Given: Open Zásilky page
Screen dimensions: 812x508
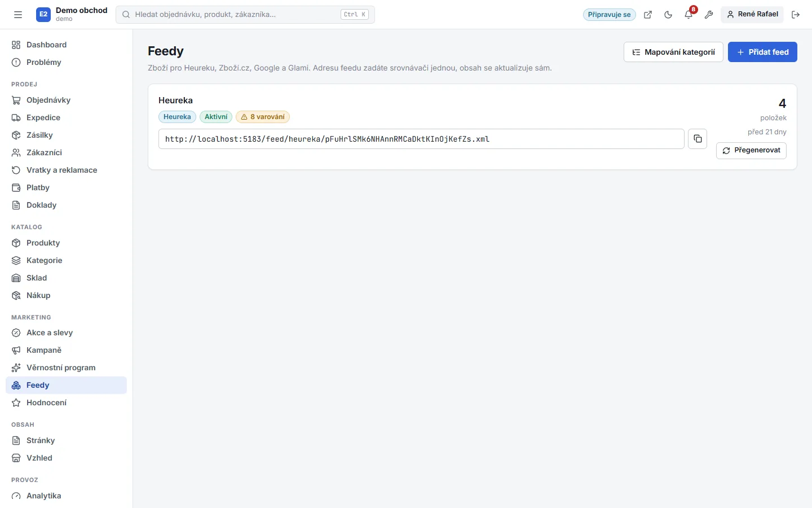Looking at the screenshot, I should coord(66,135).
